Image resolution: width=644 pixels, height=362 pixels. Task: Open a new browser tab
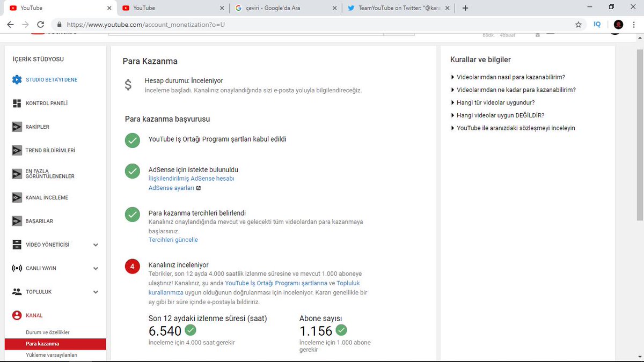[465, 8]
